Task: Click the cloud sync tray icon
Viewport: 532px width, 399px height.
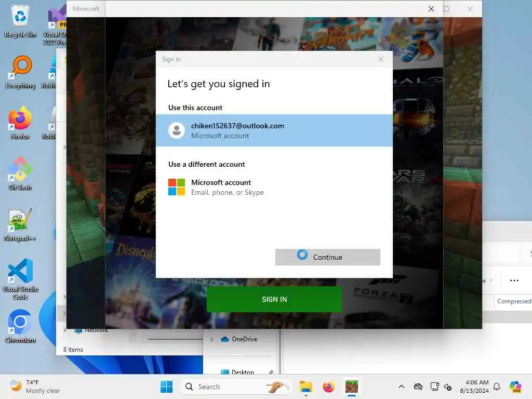Action: 418,387
